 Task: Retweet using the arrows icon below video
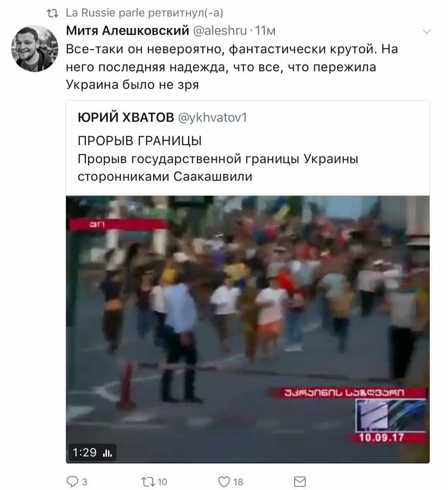[x=148, y=481]
